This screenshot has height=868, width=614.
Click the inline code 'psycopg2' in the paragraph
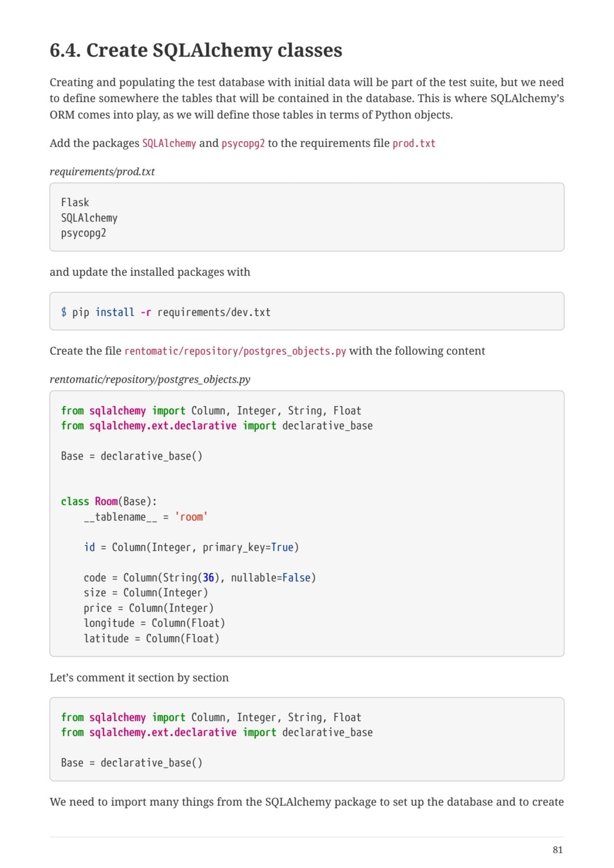pos(243,143)
